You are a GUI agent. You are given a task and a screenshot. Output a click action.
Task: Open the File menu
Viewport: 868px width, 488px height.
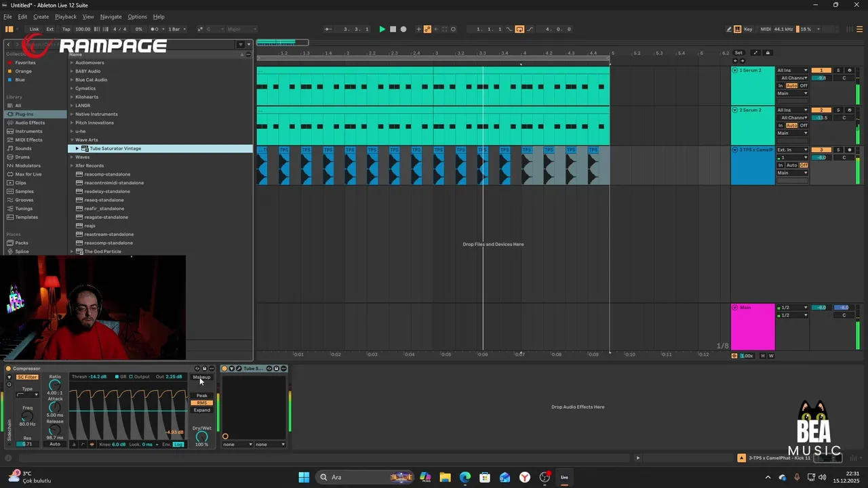[x=7, y=16]
